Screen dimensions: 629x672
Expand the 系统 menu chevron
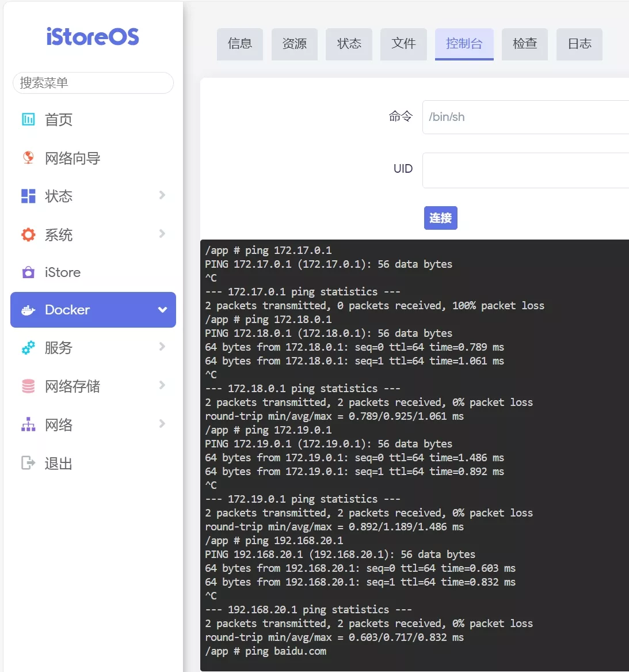tap(162, 234)
